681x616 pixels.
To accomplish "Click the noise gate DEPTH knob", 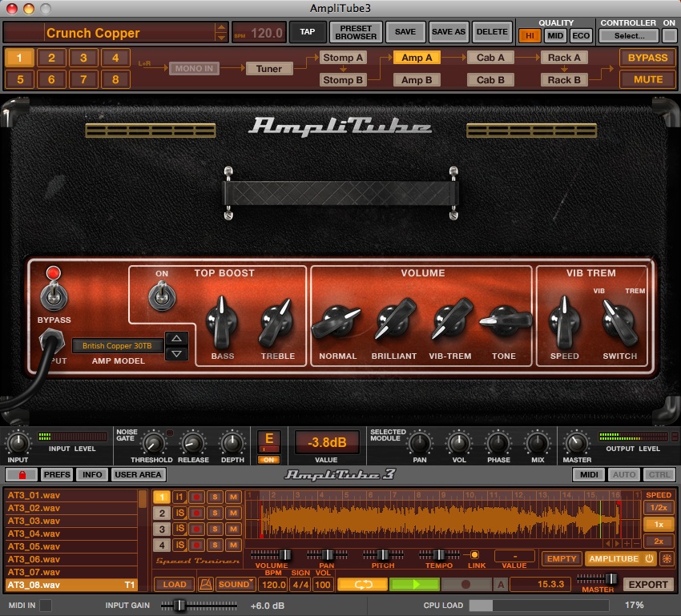I will click(232, 443).
